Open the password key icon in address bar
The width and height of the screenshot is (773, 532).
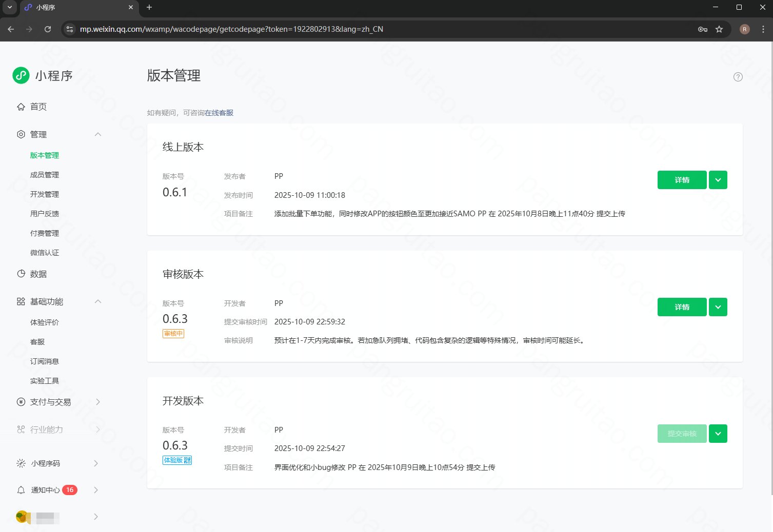point(703,29)
